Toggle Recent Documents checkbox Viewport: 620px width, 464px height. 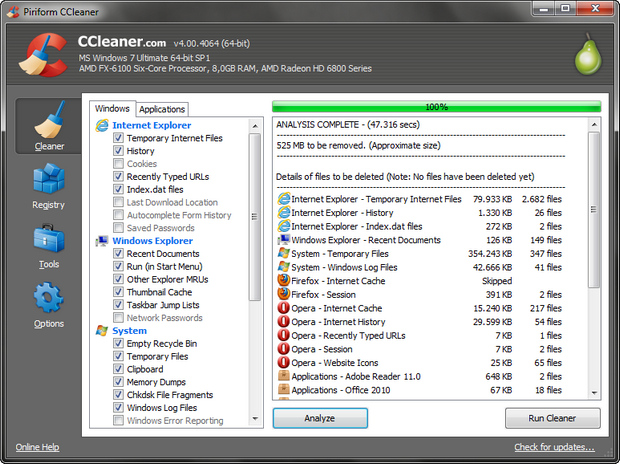[x=118, y=254]
